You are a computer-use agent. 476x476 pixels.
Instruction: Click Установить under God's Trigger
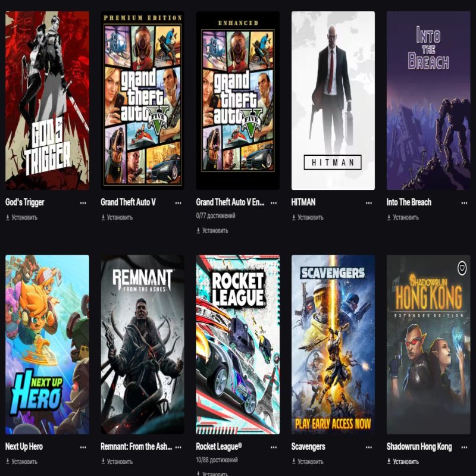[21, 217]
